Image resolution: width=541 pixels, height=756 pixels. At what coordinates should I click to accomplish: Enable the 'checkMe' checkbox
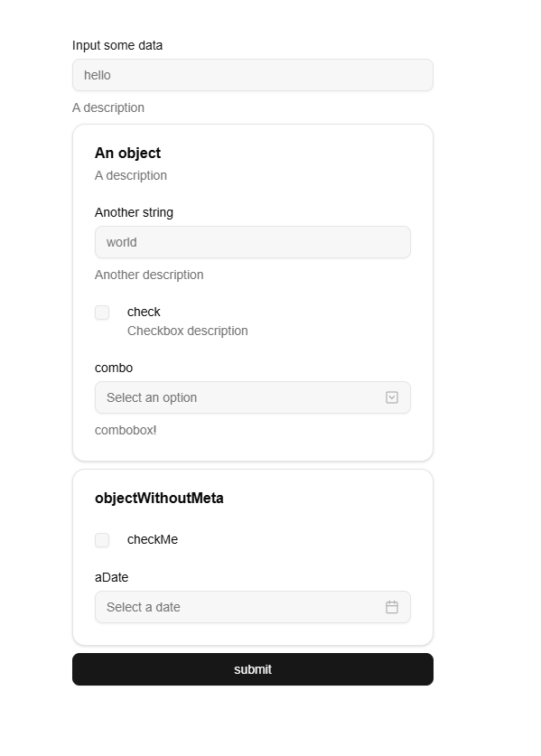102,540
